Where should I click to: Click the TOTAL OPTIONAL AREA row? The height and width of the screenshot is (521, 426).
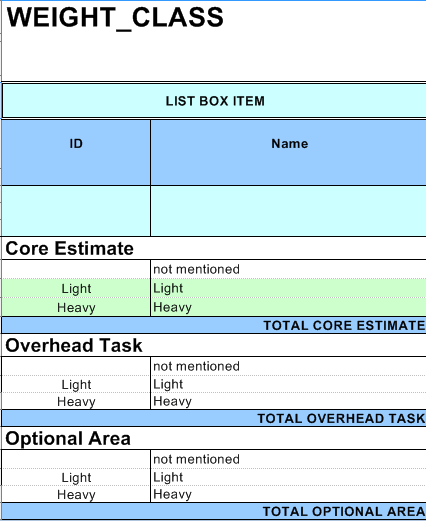click(214, 511)
